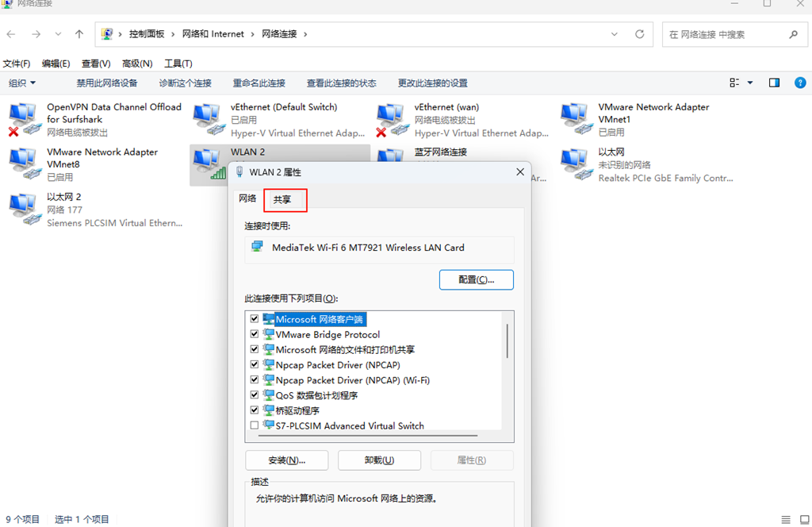Click 网络和 Internet in the address bar
The image size is (812, 527).
click(x=213, y=34)
